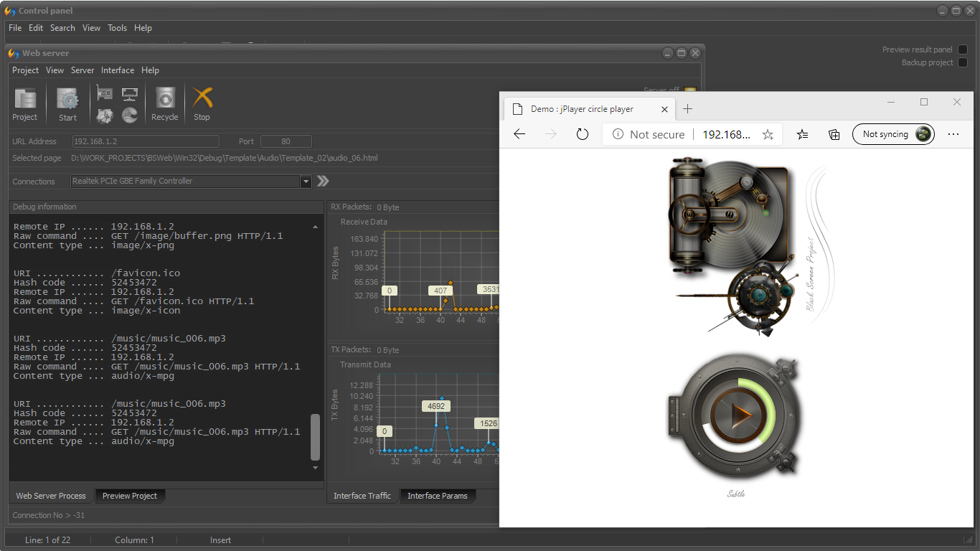
Task: Switch to the Interface Params tab
Action: pyautogui.click(x=437, y=496)
